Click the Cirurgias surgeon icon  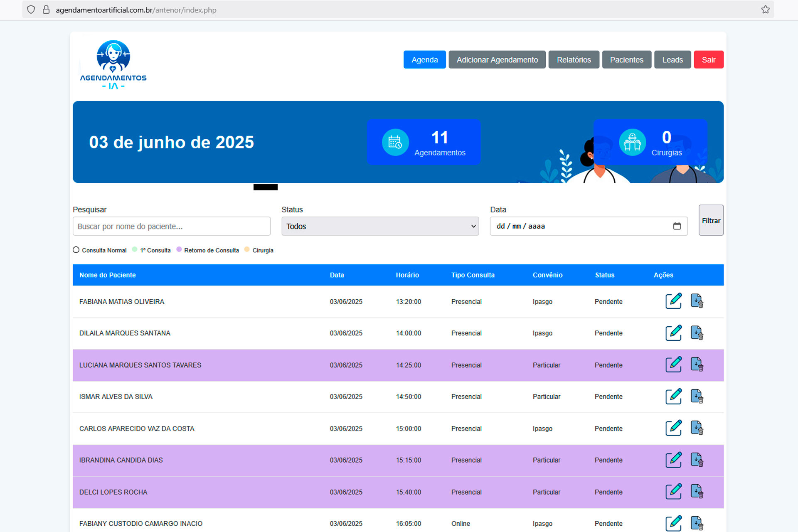click(x=632, y=143)
